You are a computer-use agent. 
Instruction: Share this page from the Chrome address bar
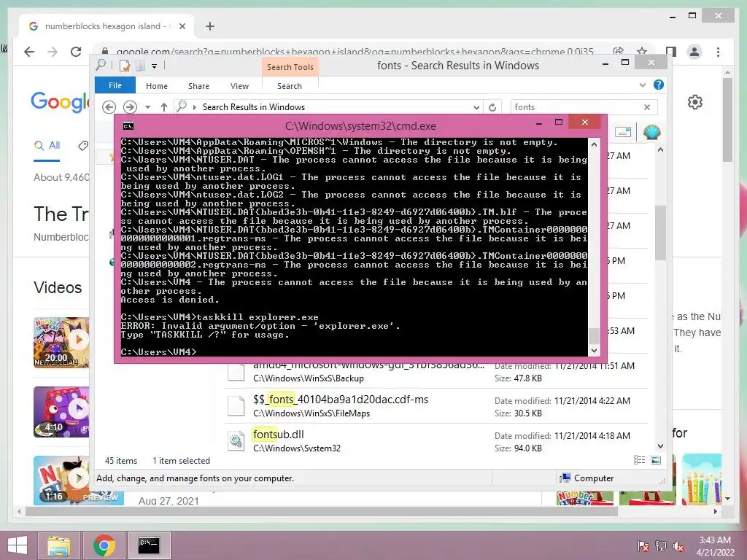point(619,52)
